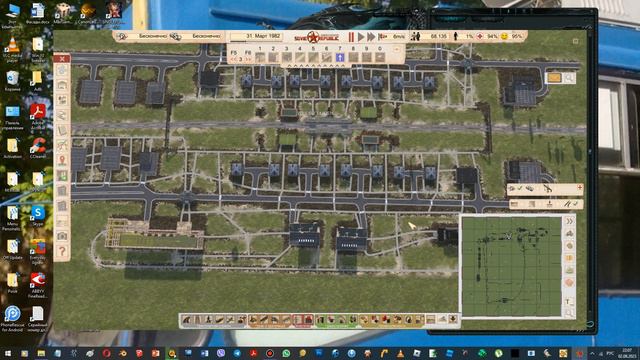The image size is (640, 360).
Task: Open the first brown-group build menu icon
Action: (x=253, y=320)
